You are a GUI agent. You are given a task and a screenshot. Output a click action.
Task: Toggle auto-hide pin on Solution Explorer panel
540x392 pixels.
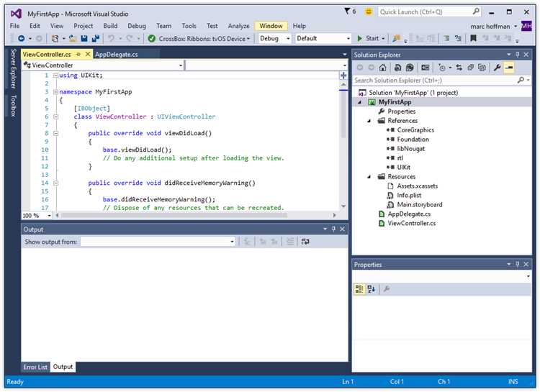click(x=517, y=55)
